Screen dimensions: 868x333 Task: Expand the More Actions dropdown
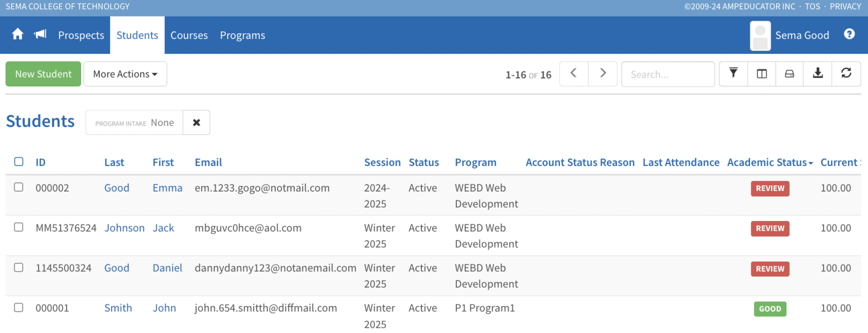pos(125,74)
